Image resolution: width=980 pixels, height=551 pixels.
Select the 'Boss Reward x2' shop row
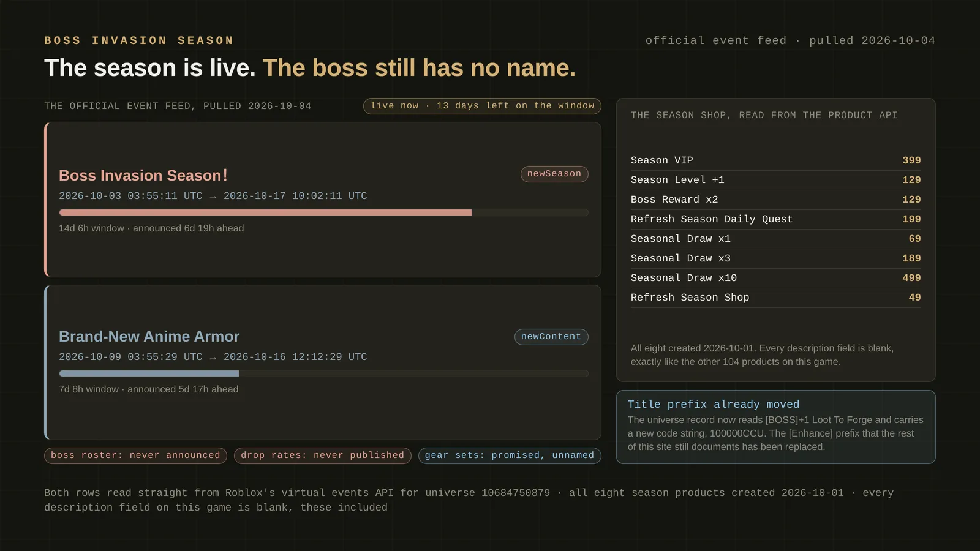[x=775, y=200]
